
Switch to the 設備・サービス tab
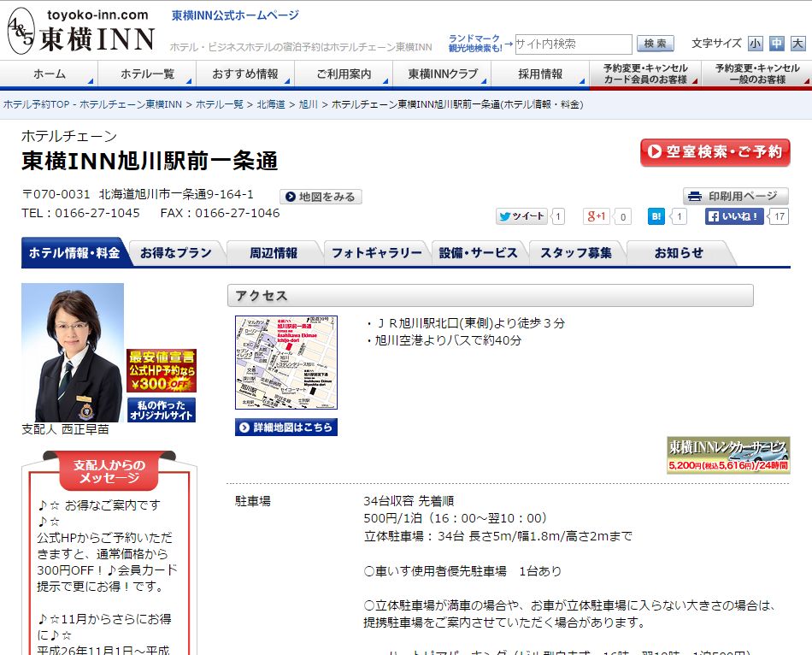coord(479,253)
